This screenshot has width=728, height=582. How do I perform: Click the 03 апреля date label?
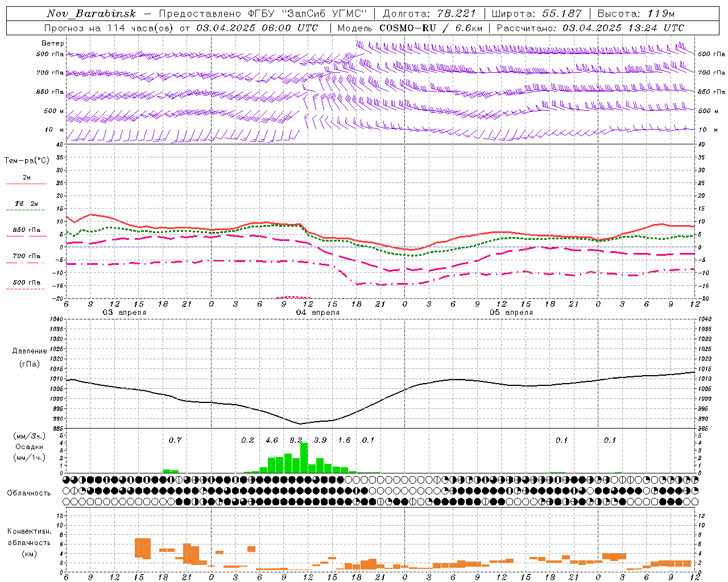point(124,313)
